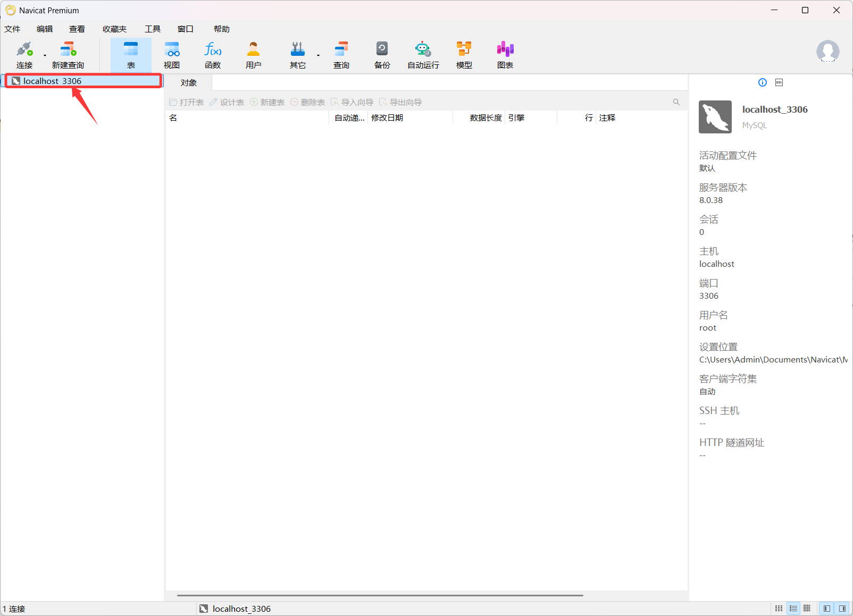The width and height of the screenshot is (853, 616).
Task: Switch to list view in status bar
Action: coord(793,609)
